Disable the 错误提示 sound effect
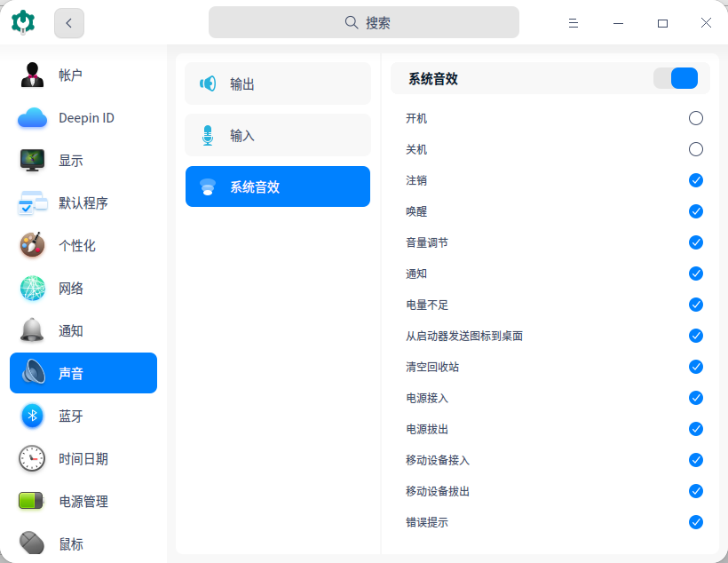The image size is (728, 563). pos(696,522)
